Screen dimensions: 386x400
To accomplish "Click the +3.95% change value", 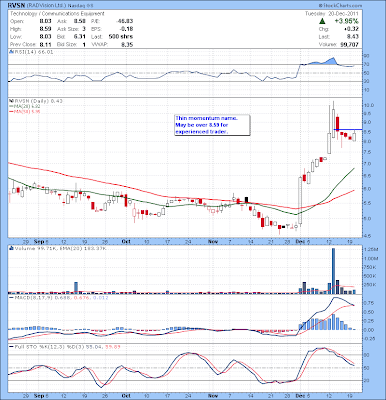I will pyautogui.click(x=347, y=21).
